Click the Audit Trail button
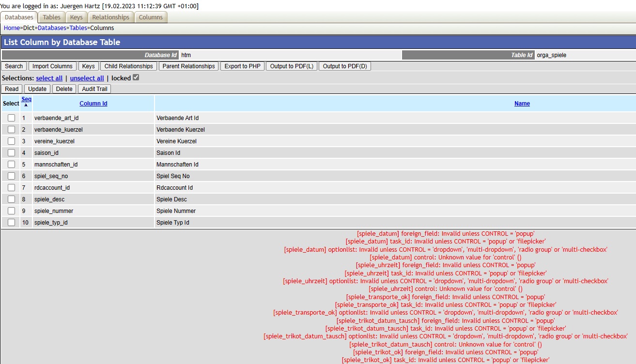636x364 pixels. [94, 89]
